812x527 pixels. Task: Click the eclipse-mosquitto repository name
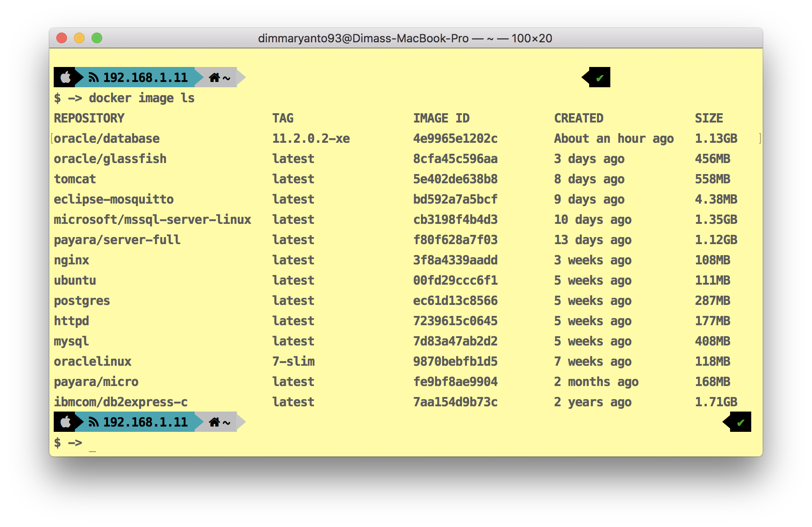tap(114, 199)
